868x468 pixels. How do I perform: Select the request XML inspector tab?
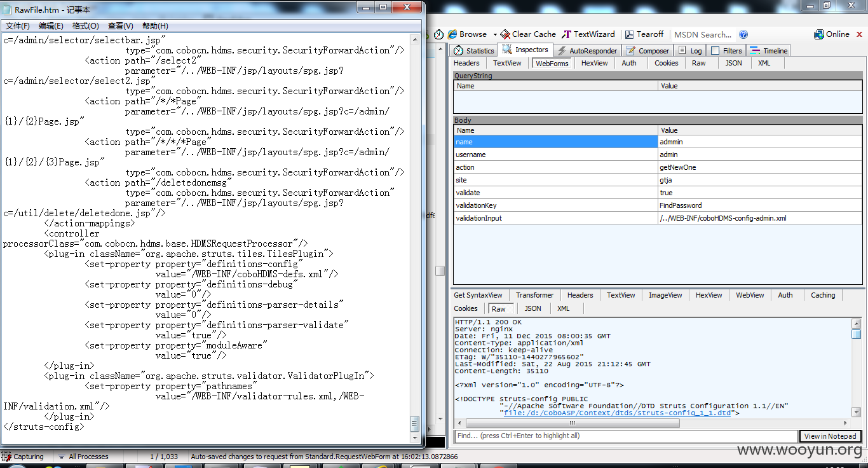(764, 63)
